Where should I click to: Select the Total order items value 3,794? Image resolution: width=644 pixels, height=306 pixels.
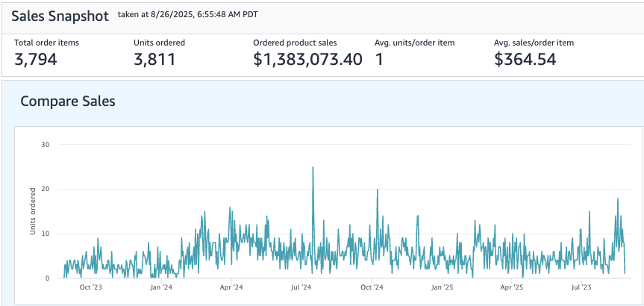[41, 59]
